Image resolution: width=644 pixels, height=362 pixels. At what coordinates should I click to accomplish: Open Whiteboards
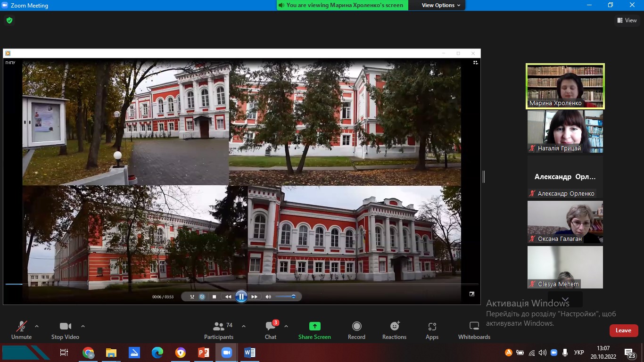474,330
